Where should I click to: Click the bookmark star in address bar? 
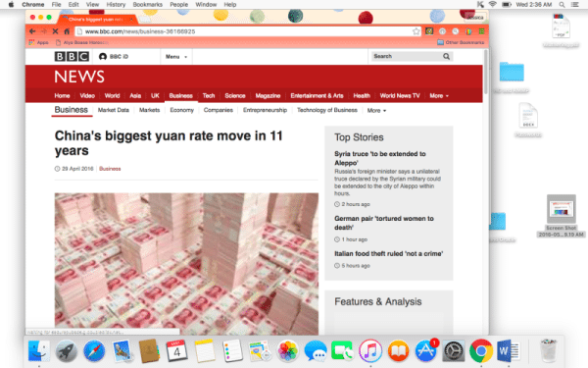point(416,31)
